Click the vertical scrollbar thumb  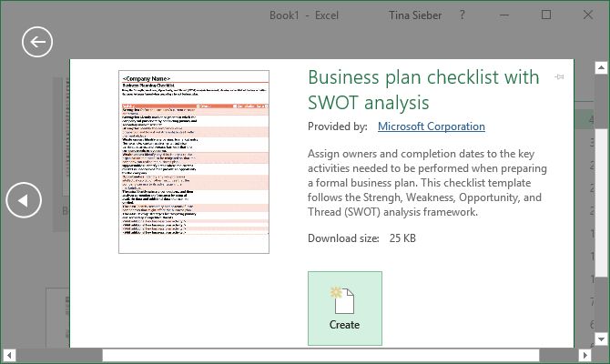[x=601, y=202]
